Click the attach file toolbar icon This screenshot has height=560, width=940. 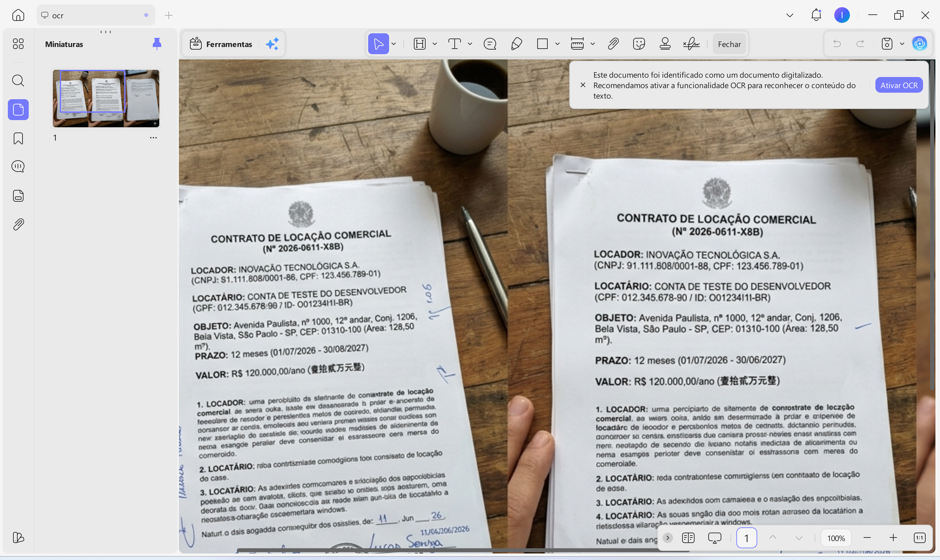(613, 44)
